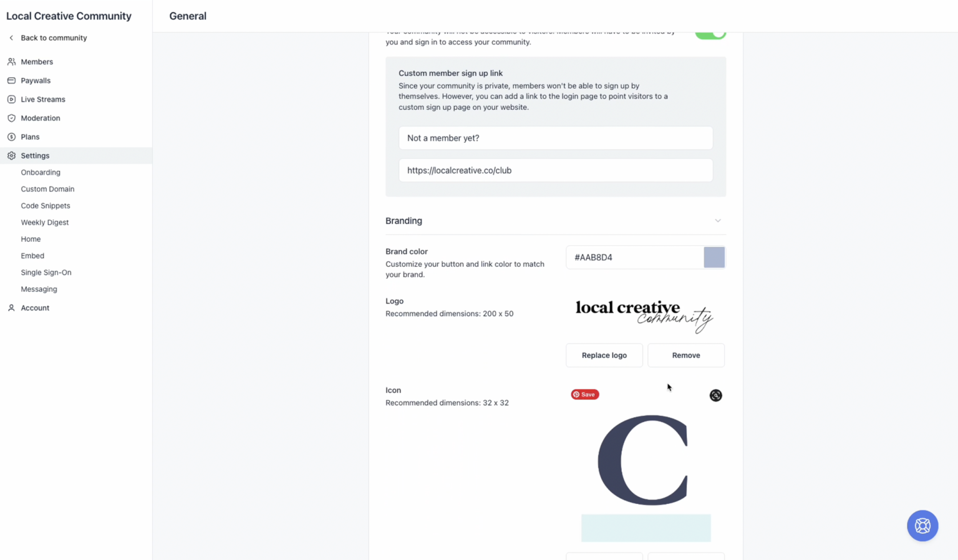The width and height of the screenshot is (958, 560).
Task: Open the Account person icon
Action: [10, 307]
